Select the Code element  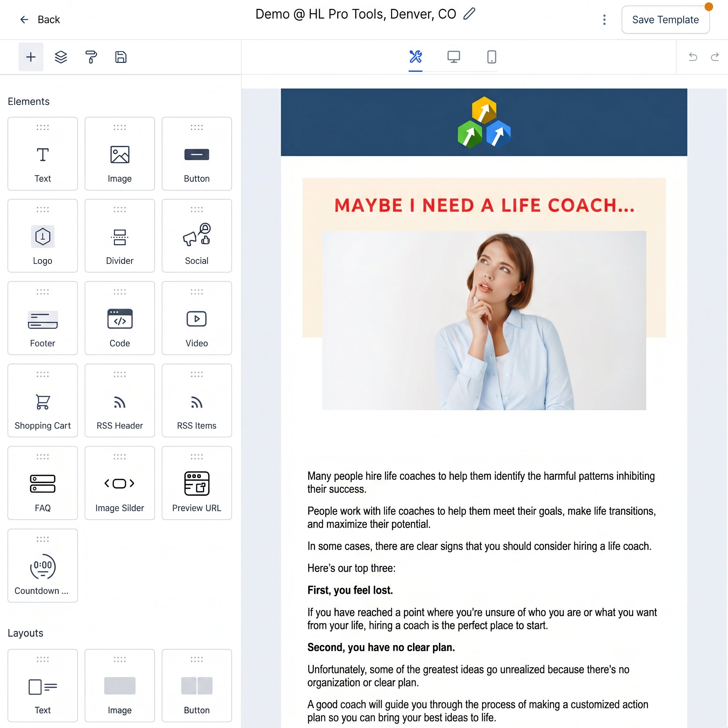(120, 318)
